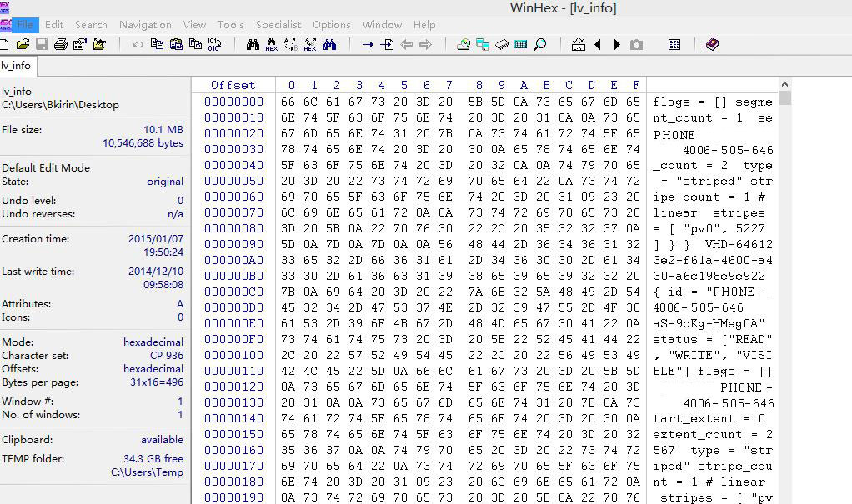Image resolution: width=852 pixels, height=504 pixels.
Task: Click the Forward navigation arrow icon
Action: click(x=425, y=44)
